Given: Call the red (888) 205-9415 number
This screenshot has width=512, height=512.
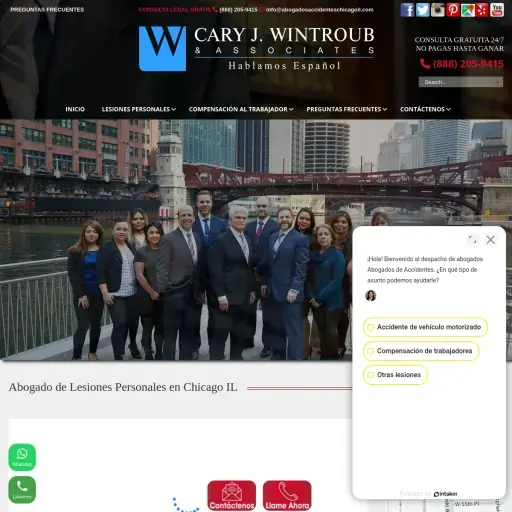Looking at the screenshot, I should tap(462, 64).
